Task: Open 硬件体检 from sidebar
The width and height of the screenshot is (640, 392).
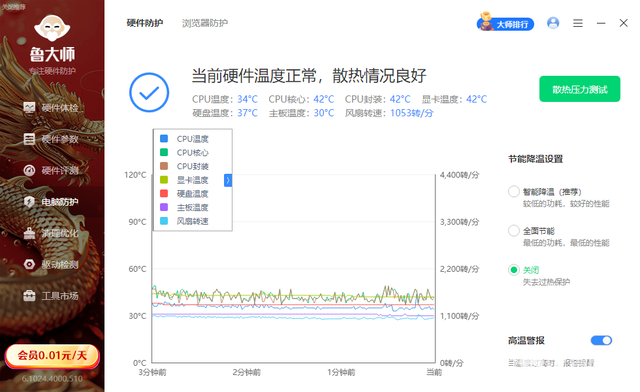Action: coord(52,108)
